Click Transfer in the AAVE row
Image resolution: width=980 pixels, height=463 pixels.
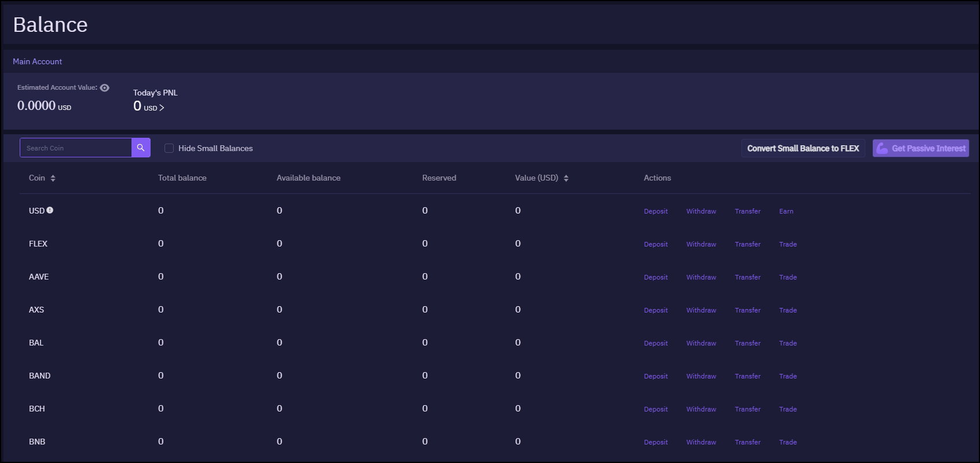click(x=748, y=277)
